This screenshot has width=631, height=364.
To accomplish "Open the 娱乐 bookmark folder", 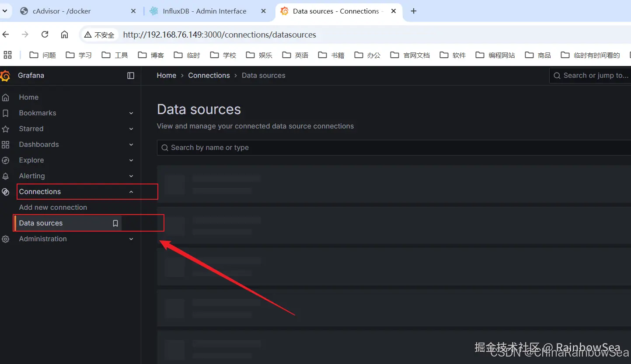I will [x=259, y=55].
